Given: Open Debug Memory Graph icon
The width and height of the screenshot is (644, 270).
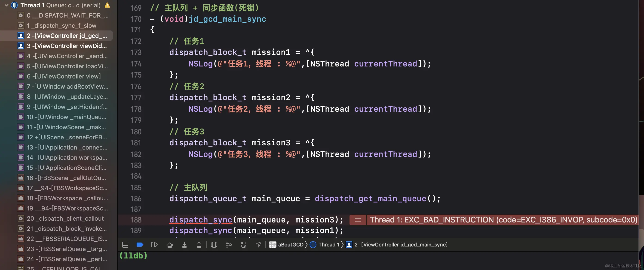Looking at the screenshot, I should (x=229, y=245).
